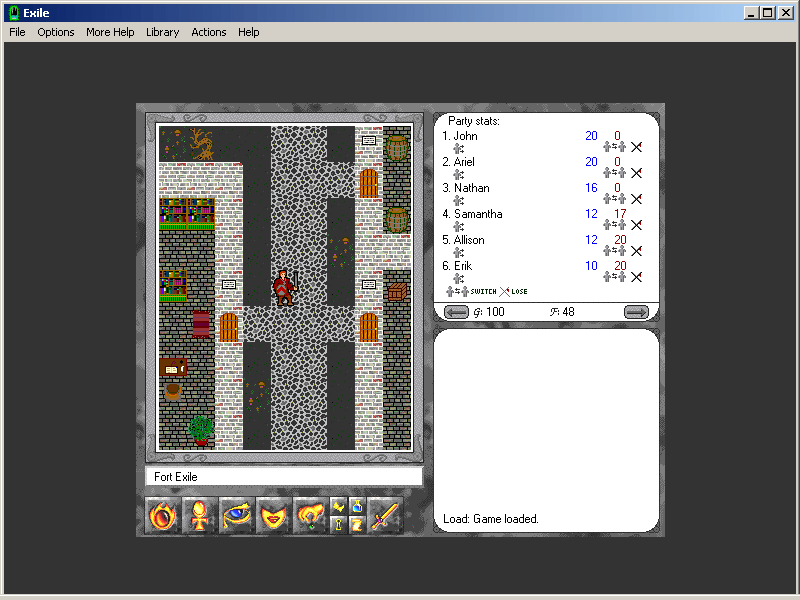Click the right arrow button in stats panel

636,312
